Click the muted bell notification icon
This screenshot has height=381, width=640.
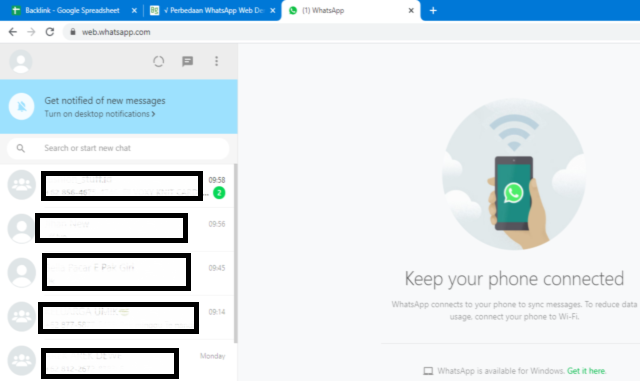(x=21, y=106)
